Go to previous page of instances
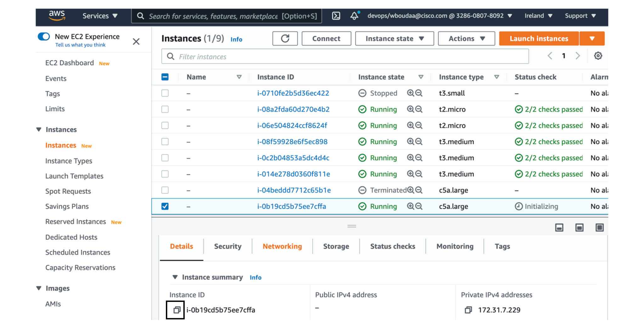This screenshot has height=329, width=644. [x=550, y=56]
